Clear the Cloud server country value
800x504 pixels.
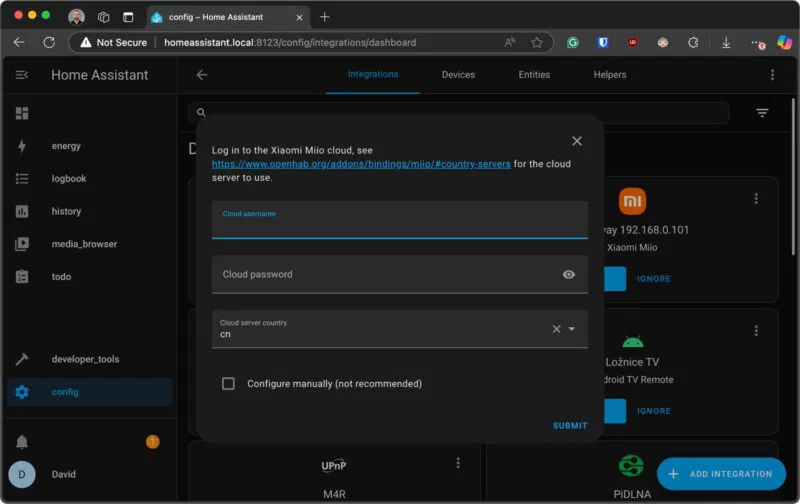(556, 329)
